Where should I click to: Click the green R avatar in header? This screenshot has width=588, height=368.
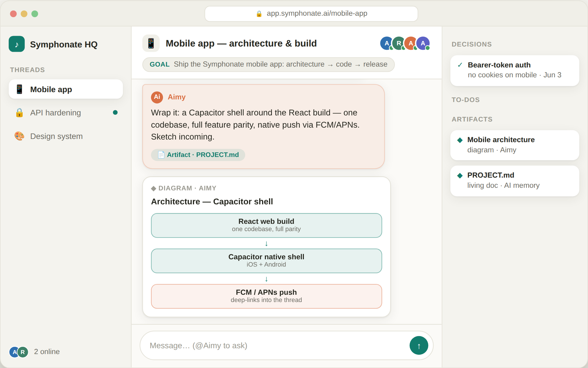(x=399, y=43)
